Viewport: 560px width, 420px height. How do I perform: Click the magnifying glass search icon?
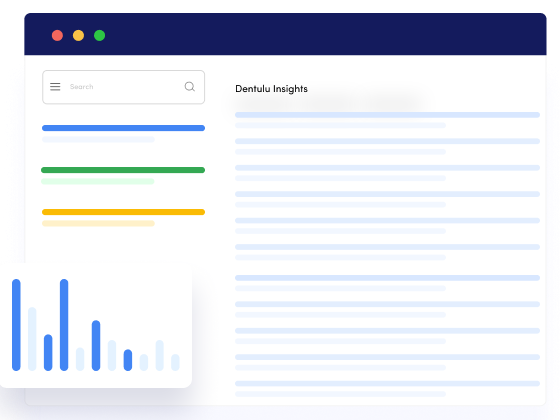coord(190,86)
